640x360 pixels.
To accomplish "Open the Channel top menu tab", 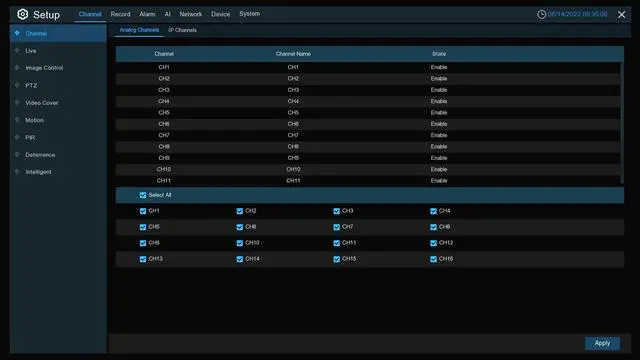I will [90, 14].
